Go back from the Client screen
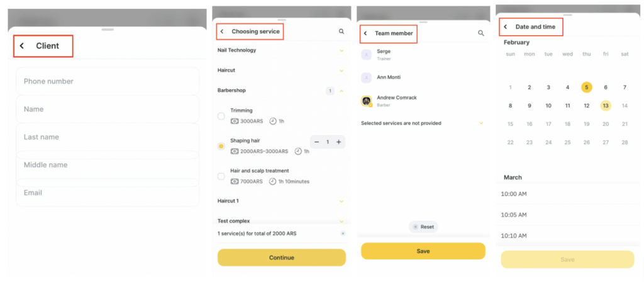 click(x=22, y=46)
